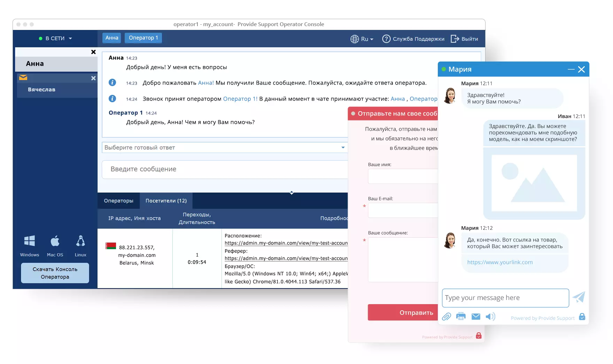Click the Mac OS apple icon
This screenshot has height=364, width=613.
55,241
